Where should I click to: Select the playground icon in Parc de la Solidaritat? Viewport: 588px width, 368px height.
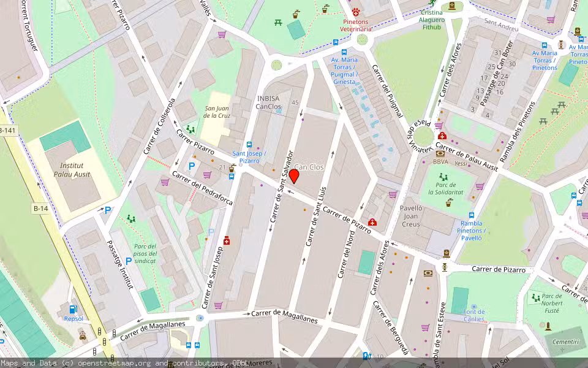pos(443,177)
